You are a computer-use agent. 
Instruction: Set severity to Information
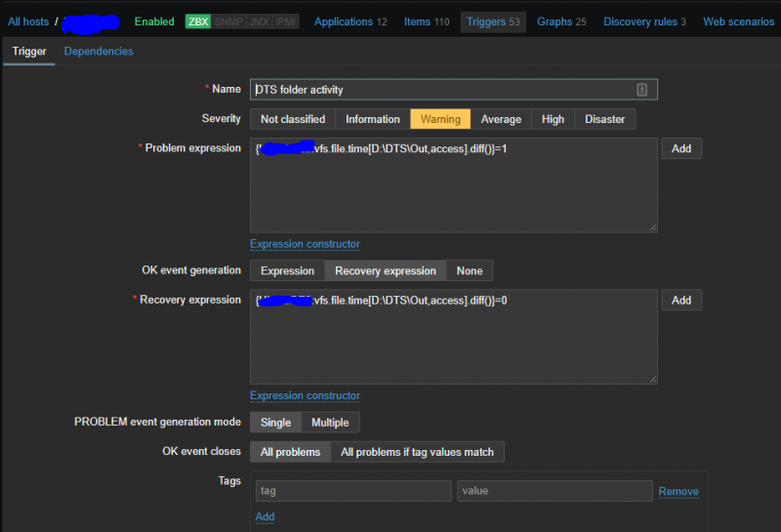pyautogui.click(x=373, y=119)
